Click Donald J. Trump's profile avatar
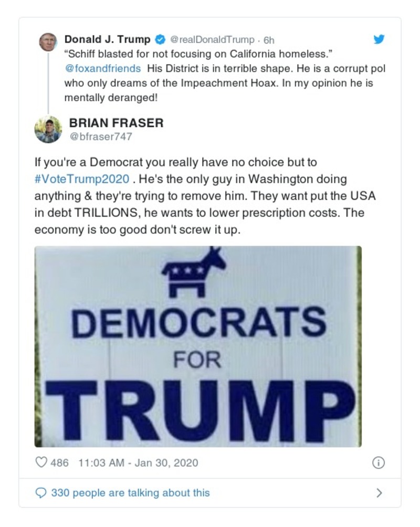Screen dimensions: 420x527 point(48,41)
